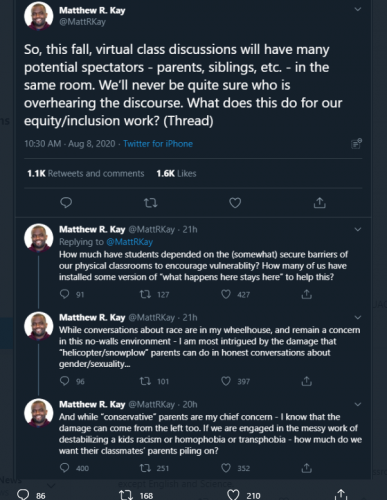Like the reply with 397 likes
This screenshot has height=500, width=387.
tap(226, 381)
